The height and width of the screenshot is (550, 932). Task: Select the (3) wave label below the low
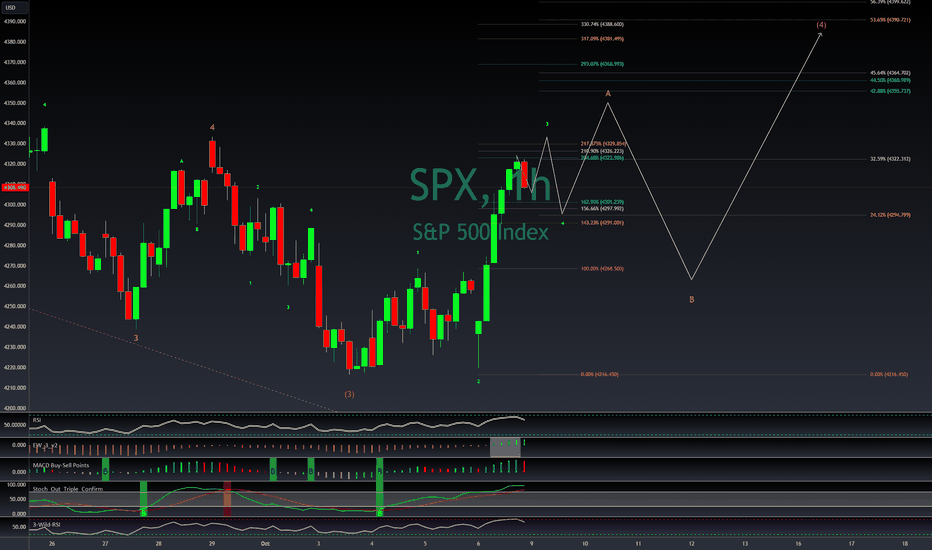pos(349,394)
